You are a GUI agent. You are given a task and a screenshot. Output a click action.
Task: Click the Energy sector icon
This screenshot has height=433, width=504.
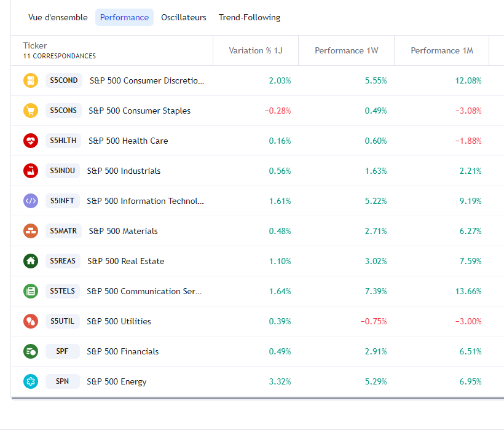31,381
